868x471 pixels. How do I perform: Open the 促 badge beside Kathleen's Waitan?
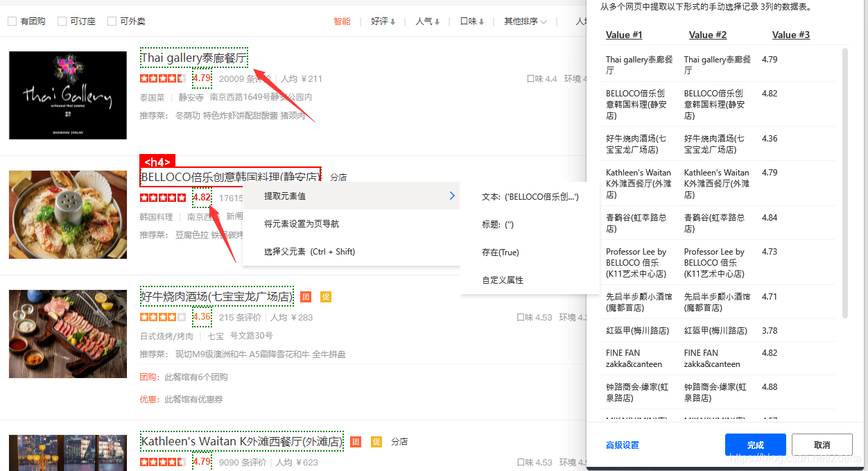(x=376, y=441)
